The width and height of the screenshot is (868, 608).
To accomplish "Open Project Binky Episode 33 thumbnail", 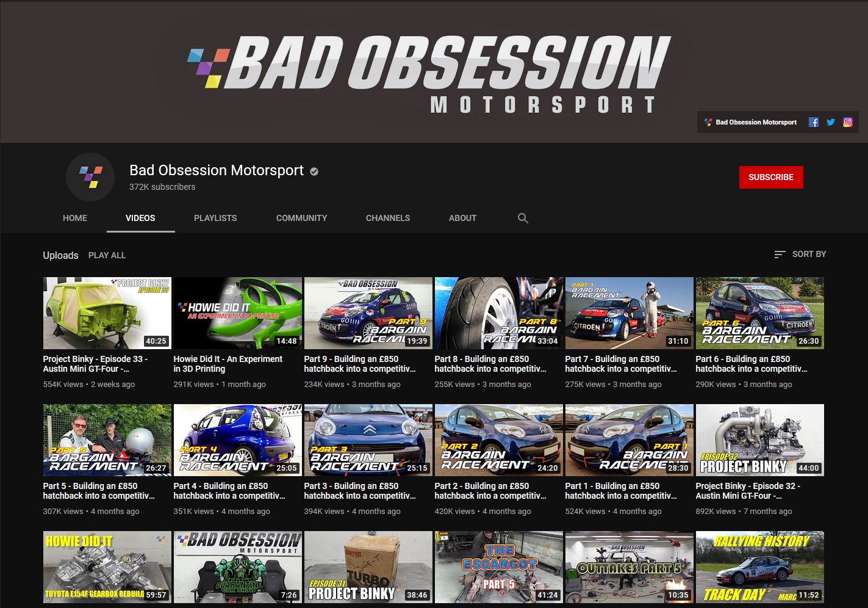I will [107, 313].
